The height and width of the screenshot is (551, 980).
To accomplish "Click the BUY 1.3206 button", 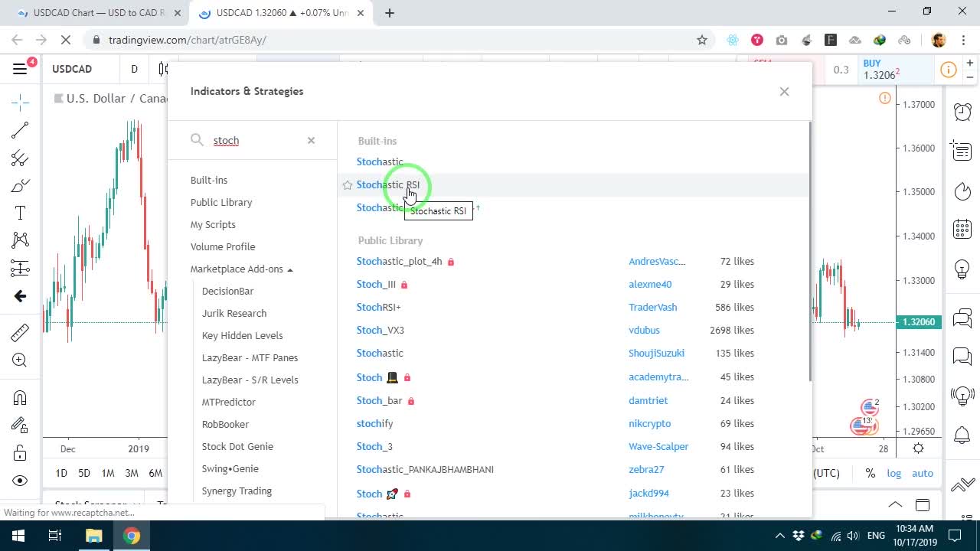I will [x=895, y=69].
